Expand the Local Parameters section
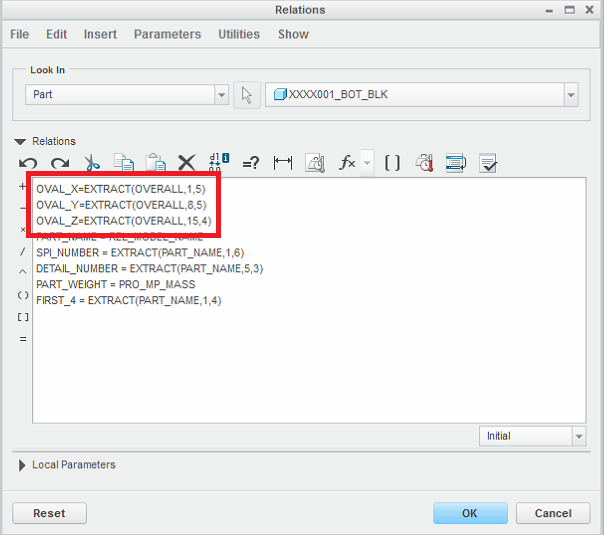 pos(22,465)
